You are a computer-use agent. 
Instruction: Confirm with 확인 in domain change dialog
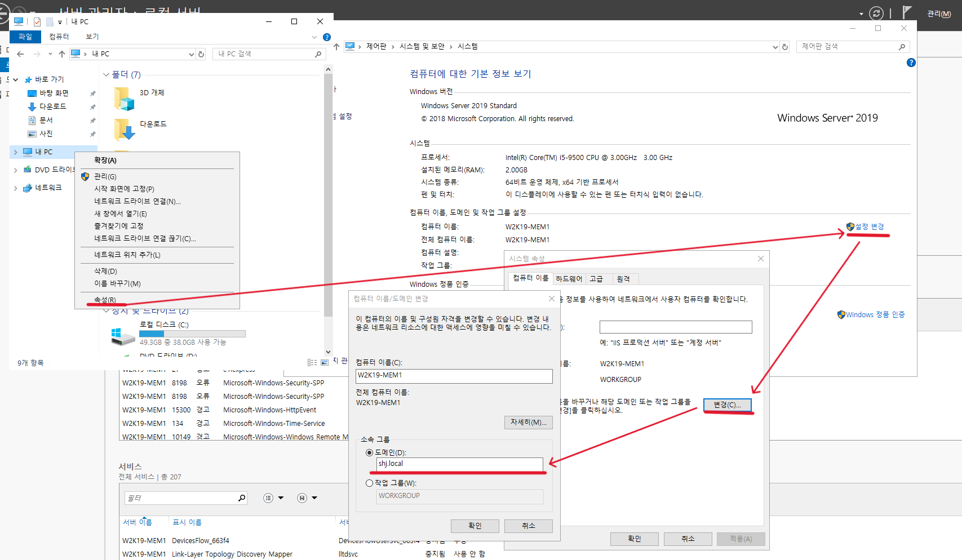[x=475, y=526]
